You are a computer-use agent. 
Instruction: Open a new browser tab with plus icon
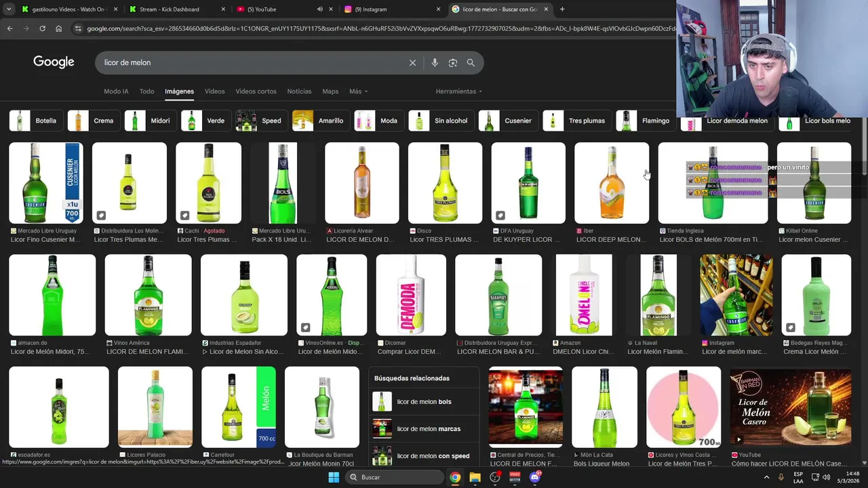(562, 9)
